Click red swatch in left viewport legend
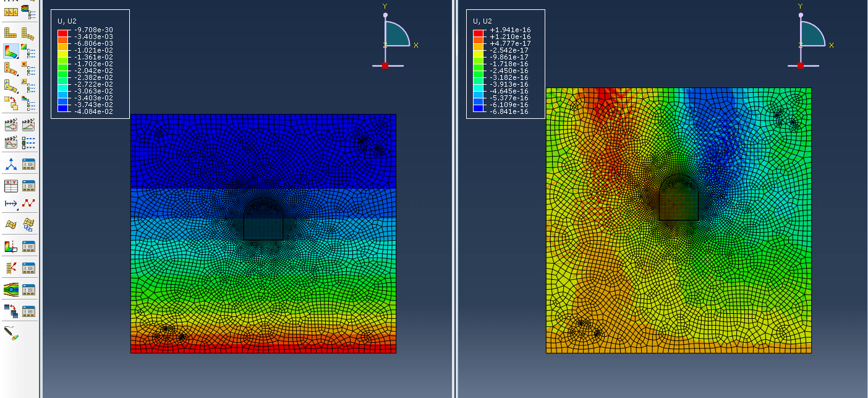This screenshot has width=868, height=398. pos(62,33)
